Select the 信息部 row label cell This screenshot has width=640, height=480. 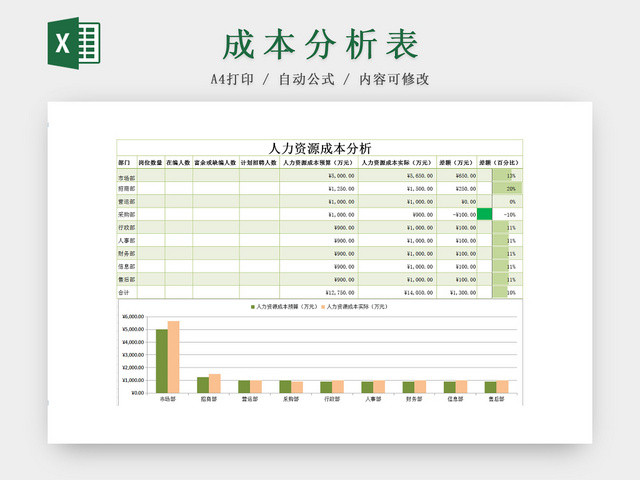click(127, 267)
